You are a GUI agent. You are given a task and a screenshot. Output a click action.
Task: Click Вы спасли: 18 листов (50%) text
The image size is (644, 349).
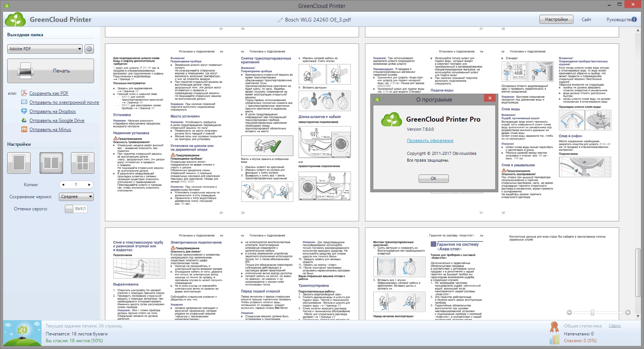[x=74, y=341]
